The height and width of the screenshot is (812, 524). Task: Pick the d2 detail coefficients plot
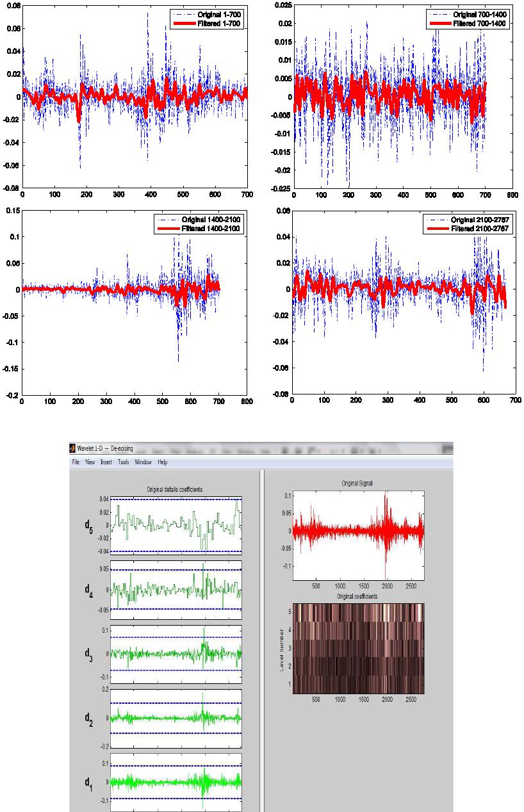click(176, 718)
